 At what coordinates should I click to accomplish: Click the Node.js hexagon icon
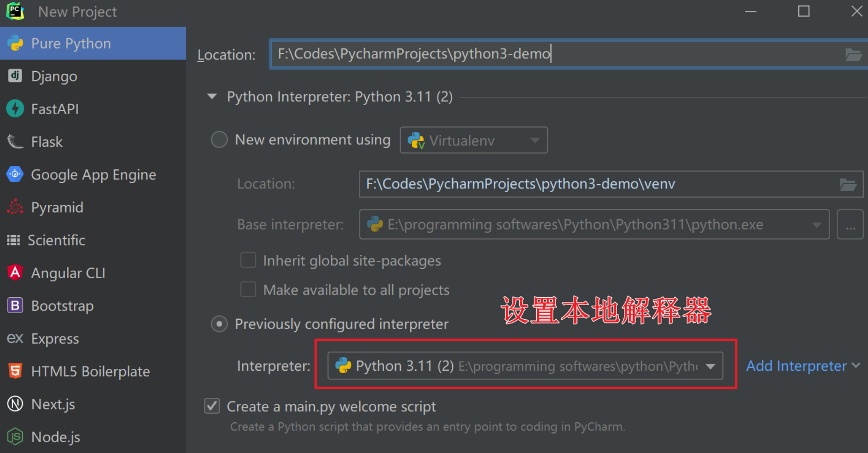point(15,437)
